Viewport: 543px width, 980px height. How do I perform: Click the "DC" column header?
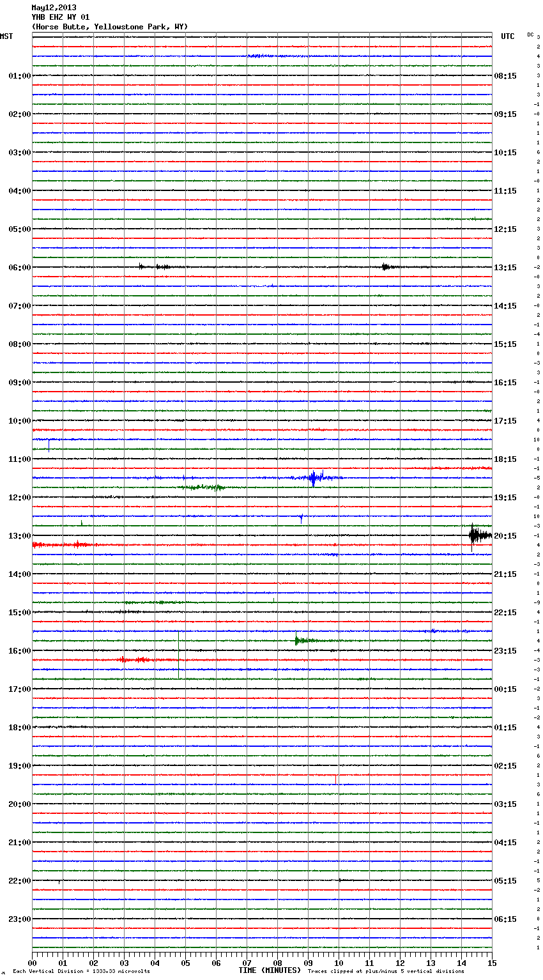click(x=530, y=34)
